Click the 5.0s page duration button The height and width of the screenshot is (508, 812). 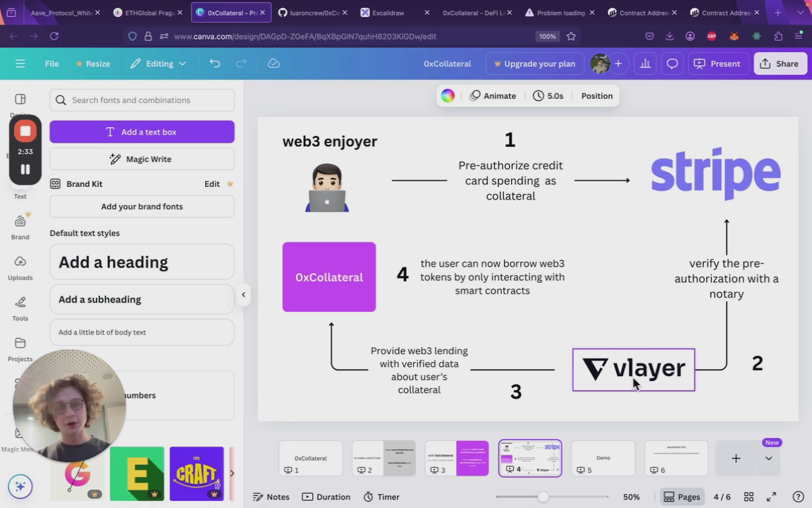548,96
